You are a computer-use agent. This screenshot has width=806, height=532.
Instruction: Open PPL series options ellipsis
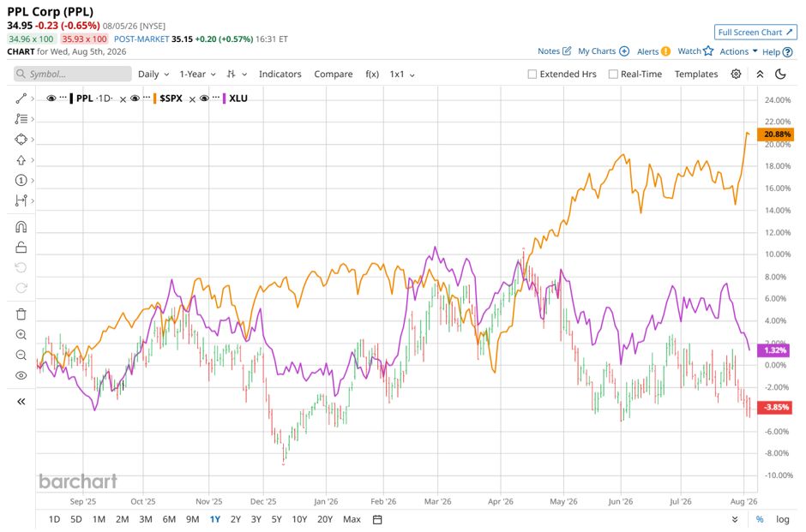tap(63, 98)
